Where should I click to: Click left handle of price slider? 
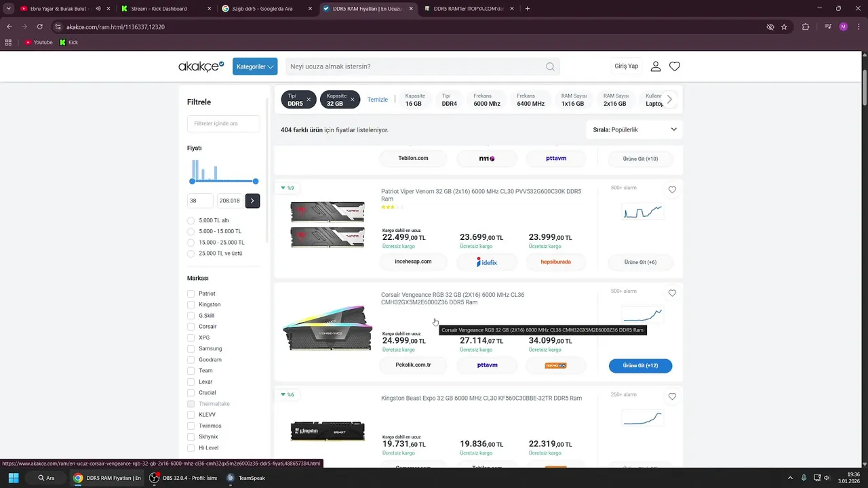(192, 181)
